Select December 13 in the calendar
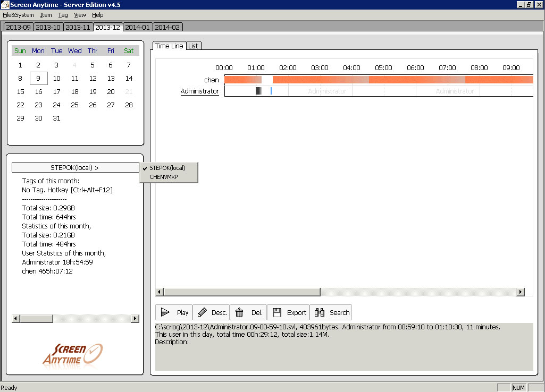The height and width of the screenshot is (392, 545). coord(111,79)
